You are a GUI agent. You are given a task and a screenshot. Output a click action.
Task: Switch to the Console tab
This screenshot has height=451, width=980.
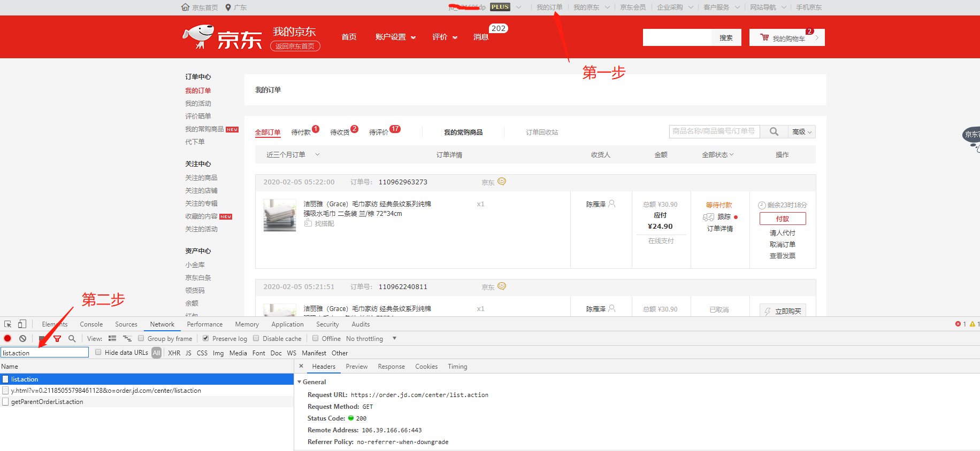point(91,324)
